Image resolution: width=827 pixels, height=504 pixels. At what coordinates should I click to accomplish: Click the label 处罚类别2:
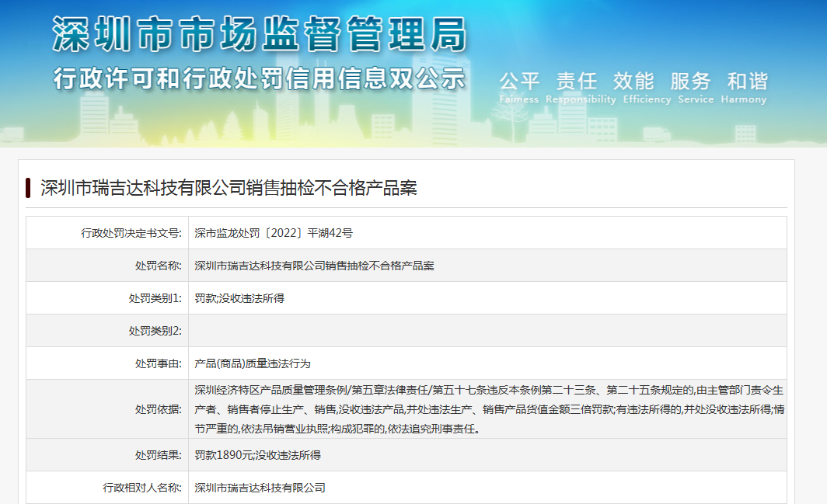click(155, 331)
